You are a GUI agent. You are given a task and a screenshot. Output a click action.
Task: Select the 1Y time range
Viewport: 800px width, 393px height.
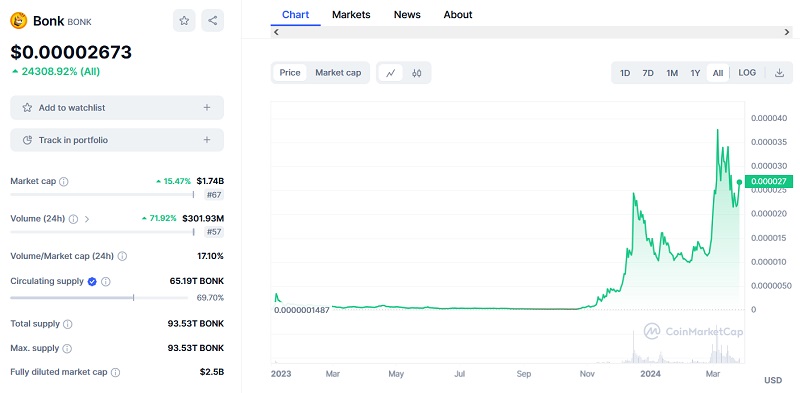point(695,73)
